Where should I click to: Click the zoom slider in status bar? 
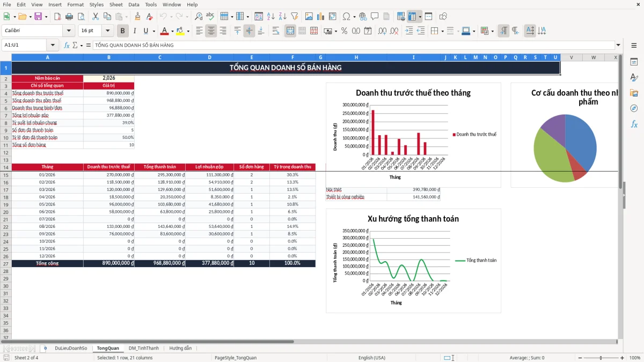[x=601, y=358]
